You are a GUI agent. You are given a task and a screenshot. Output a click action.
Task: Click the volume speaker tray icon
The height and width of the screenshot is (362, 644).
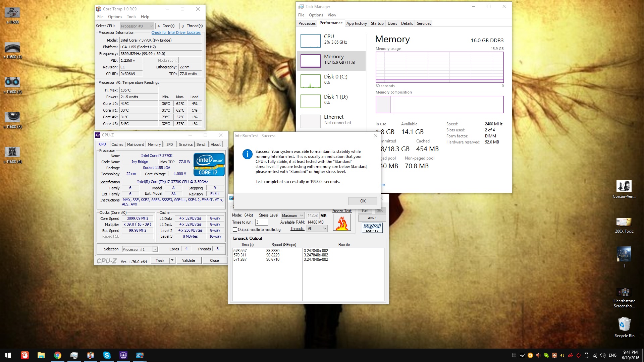click(x=603, y=355)
